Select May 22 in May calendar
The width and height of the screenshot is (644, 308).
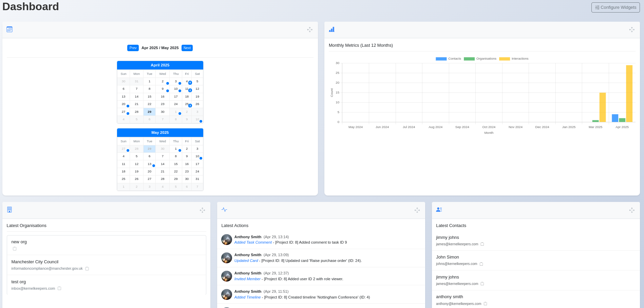[x=176, y=171]
